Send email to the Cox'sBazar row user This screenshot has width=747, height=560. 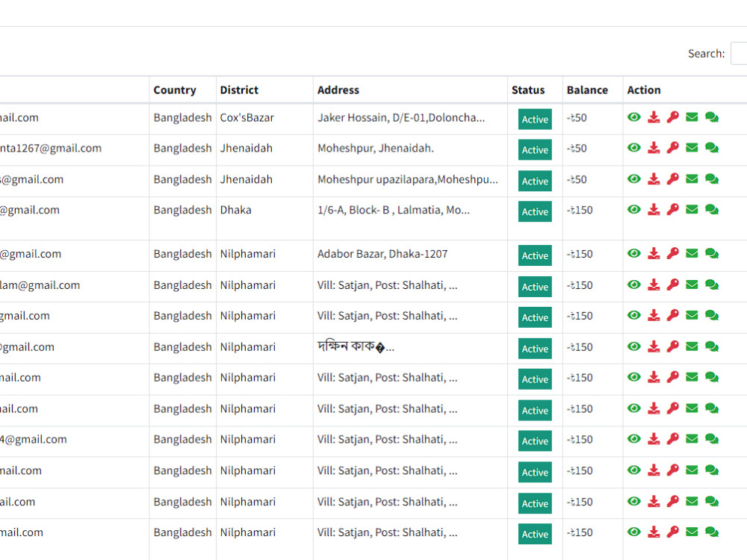coord(692,117)
